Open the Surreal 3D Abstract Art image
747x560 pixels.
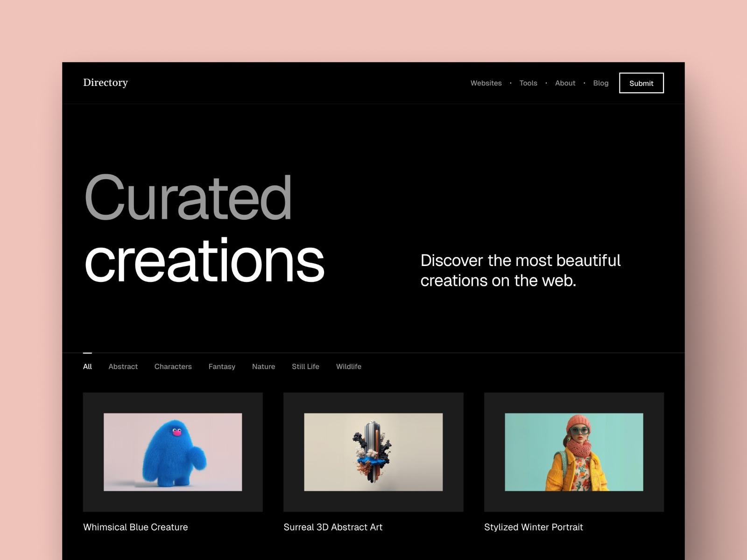[x=373, y=453]
